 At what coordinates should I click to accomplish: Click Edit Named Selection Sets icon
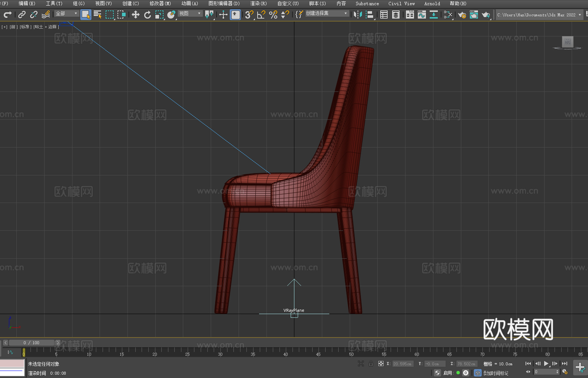299,14
